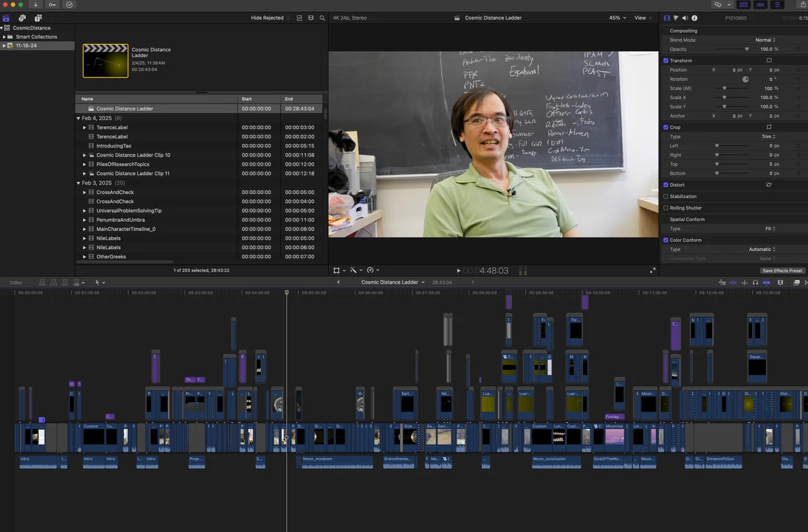Show the Color inspector triangle icon
Viewport: 808px width, 532px height.
click(676, 18)
